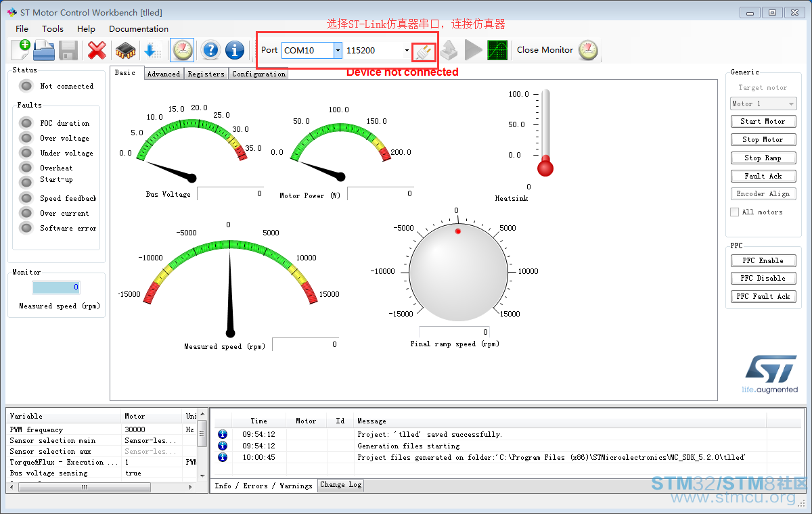Viewport: 812px width, 514px height.
Task: Click the Close Monitor gauge icon
Action: 588,50
